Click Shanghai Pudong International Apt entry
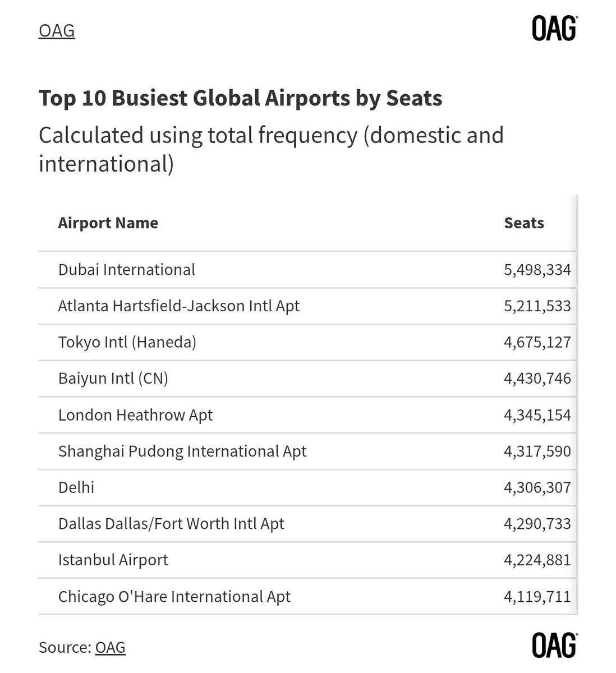Image resolution: width=616 pixels, height=673 pixels. click(182, 451)
